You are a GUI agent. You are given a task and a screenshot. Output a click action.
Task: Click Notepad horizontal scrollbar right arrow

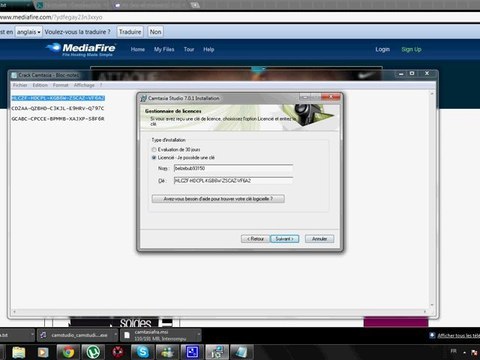(x=425, y=312)
